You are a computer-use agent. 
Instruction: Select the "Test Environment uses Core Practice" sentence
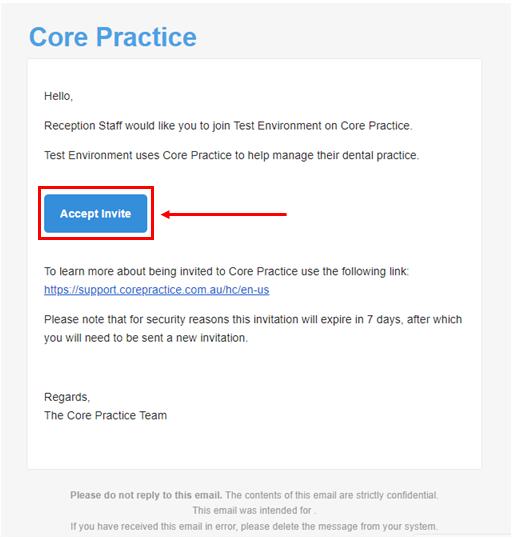click(x=232, y=155)
